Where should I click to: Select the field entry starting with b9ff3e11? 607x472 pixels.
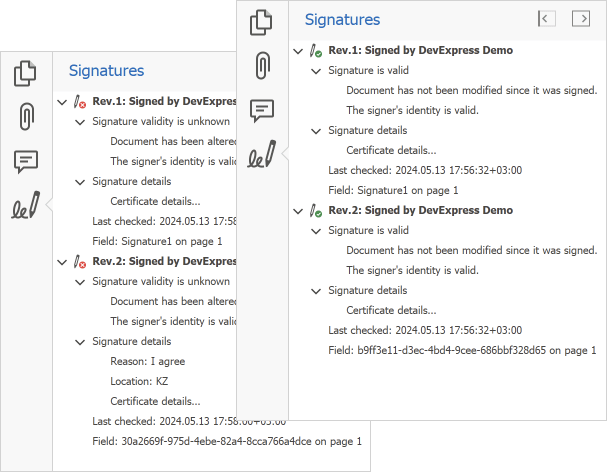click(x=462, y=350)
